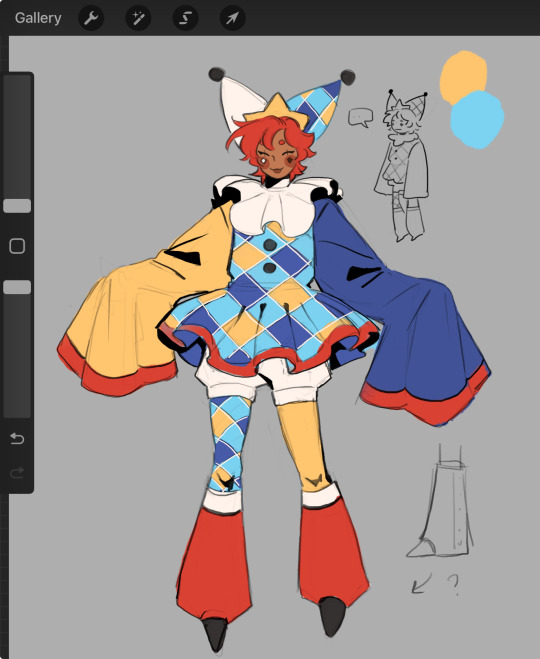Redo the last undone stroke

(17, 473)
